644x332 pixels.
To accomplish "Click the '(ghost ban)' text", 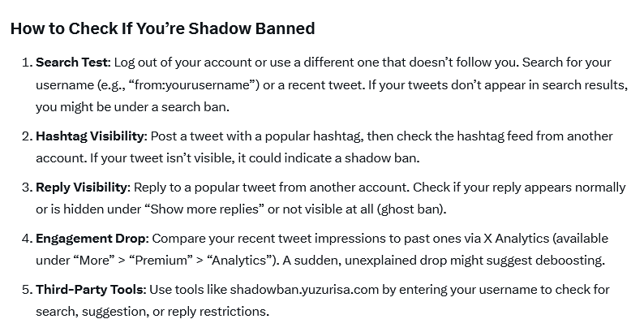I will tap(411, 209).
